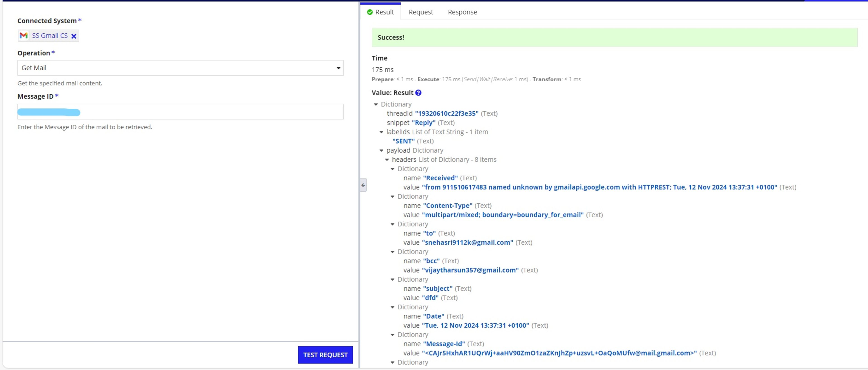Select the "Received" name value
This screenshot has height=370, width=868.
[x=440, y=178]
